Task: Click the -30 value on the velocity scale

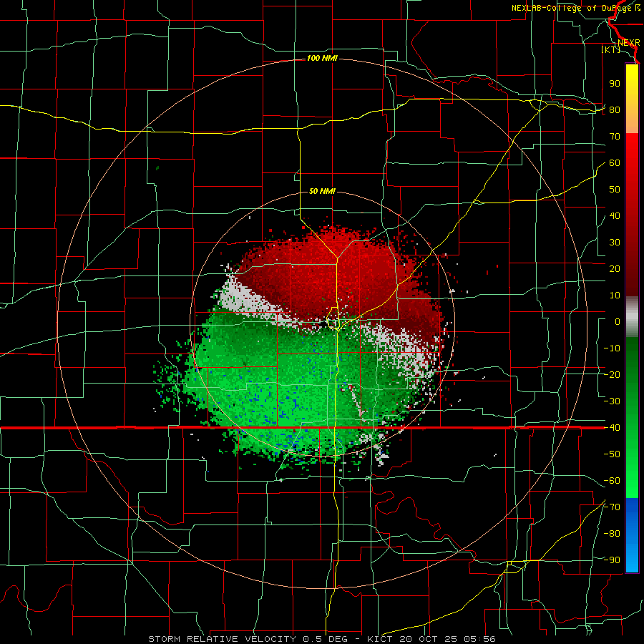Action: pyautogui.click(x=612, y=401)
